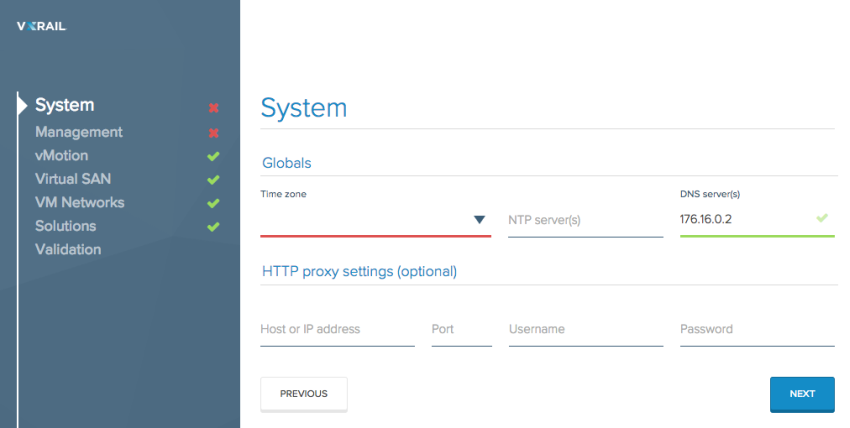Click the proxy Host or IP address field
This screenshot has height=428, width=850.
point(337,329)
